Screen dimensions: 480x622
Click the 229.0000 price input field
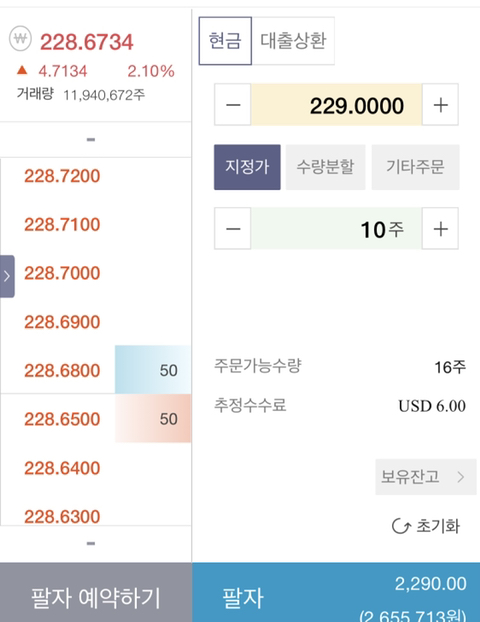tap(336, 105)
